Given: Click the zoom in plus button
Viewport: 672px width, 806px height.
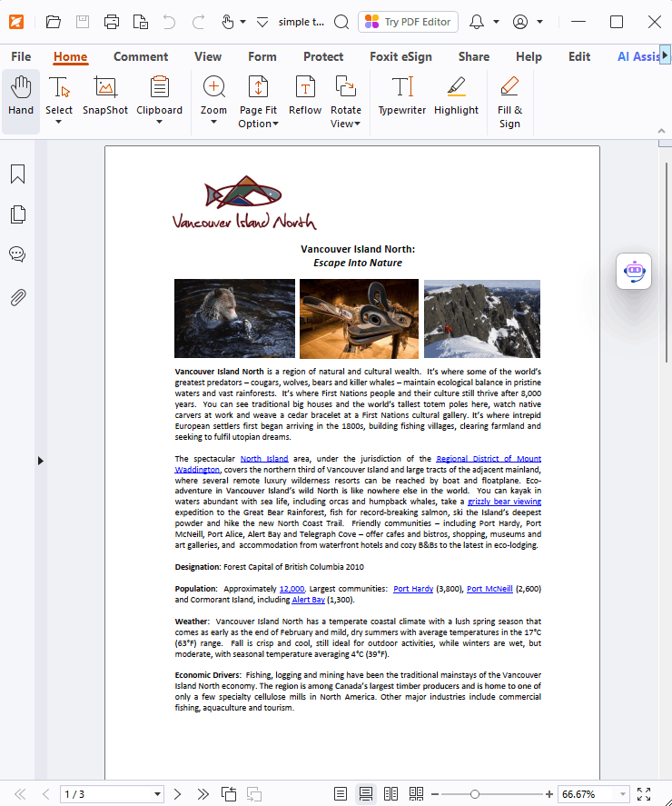Looking at the screenshot, I should (x=549, y=794).
